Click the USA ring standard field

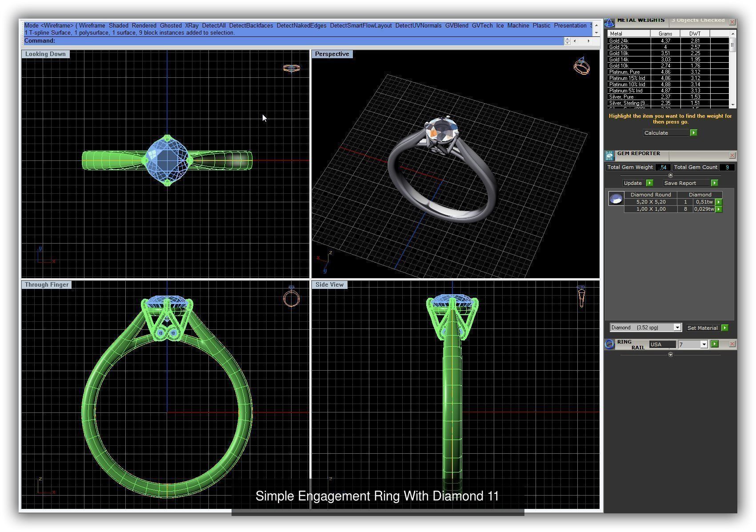point(662,344)
